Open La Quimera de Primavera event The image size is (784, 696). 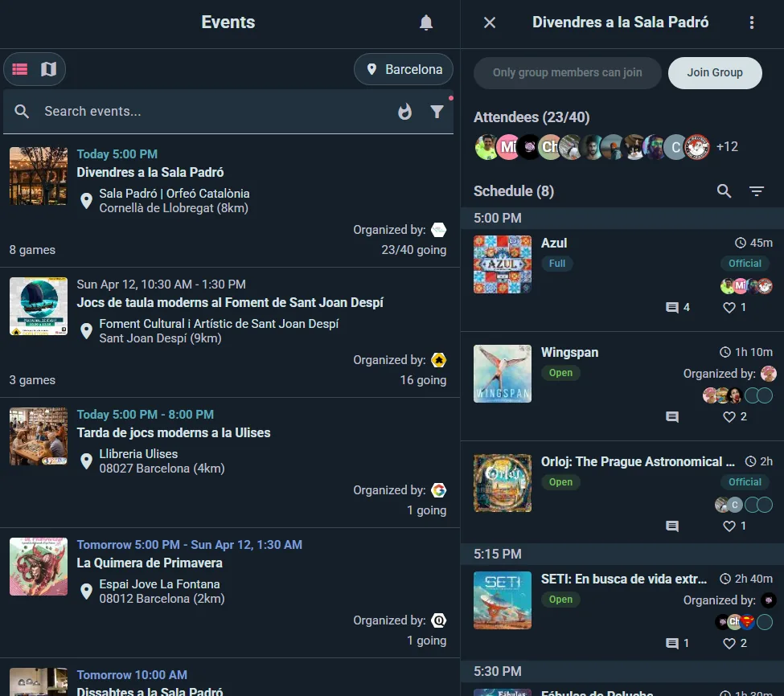click(x=150, y=563)
